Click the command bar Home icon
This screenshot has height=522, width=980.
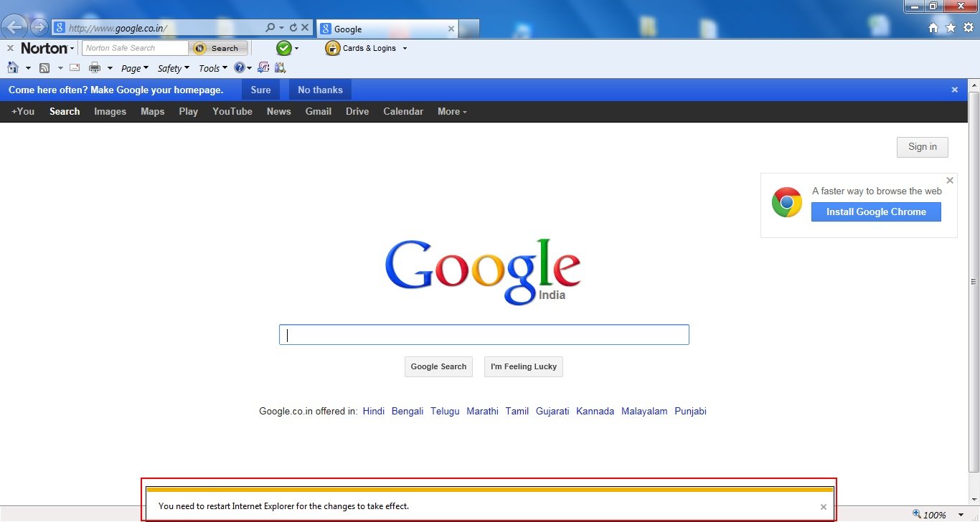click(12, 68)
